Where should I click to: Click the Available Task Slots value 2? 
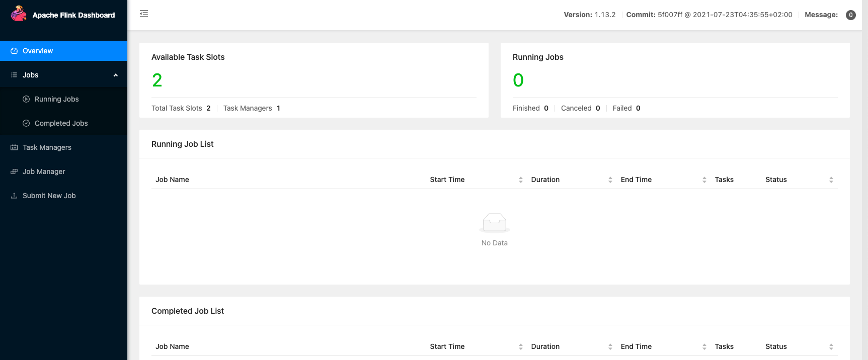coord(157,80)
